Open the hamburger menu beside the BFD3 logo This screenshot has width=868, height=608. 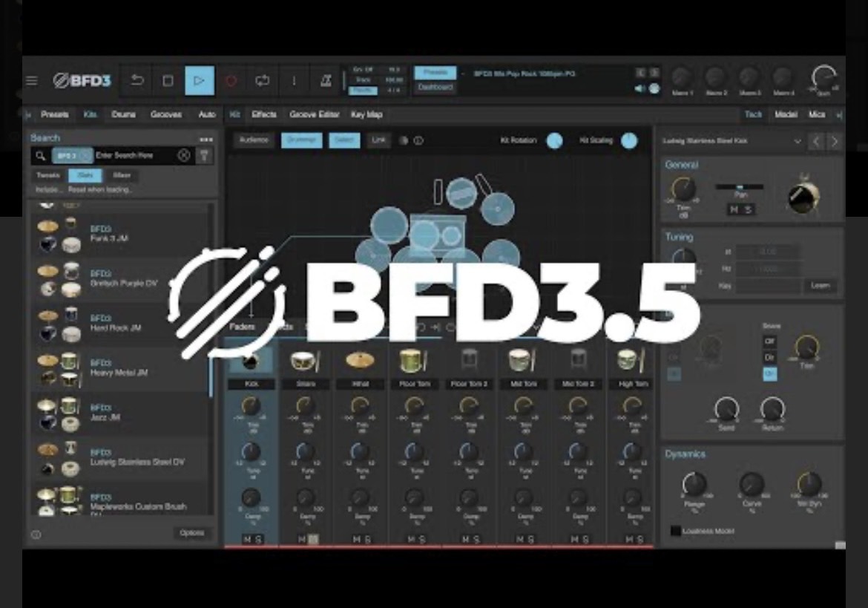point(32,81)
